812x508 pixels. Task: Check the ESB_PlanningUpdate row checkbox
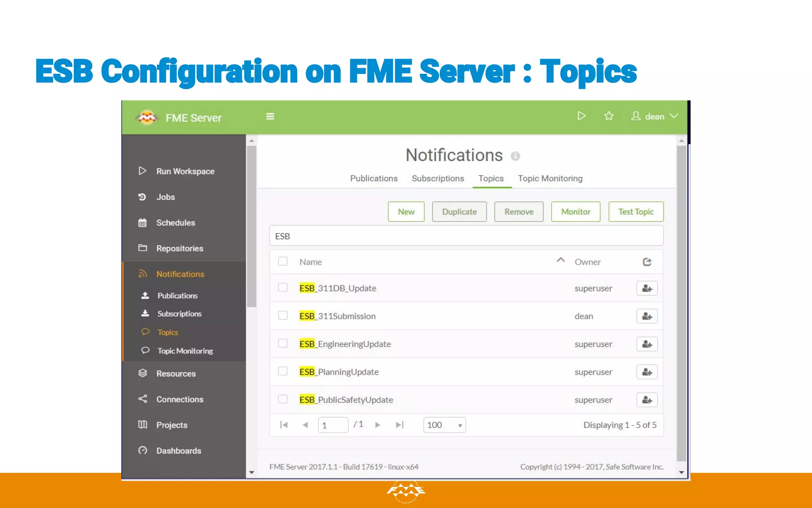coord(283,371)
